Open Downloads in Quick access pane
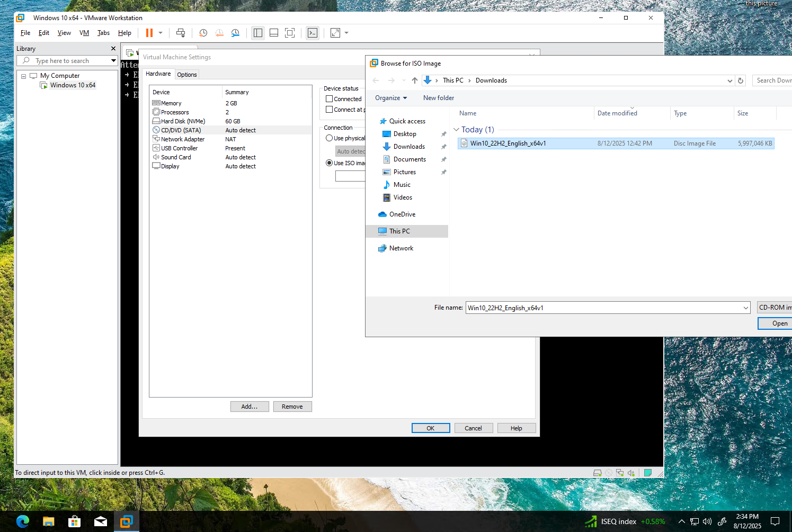Screen dimensions: 792x532 [x=409, y=147]
